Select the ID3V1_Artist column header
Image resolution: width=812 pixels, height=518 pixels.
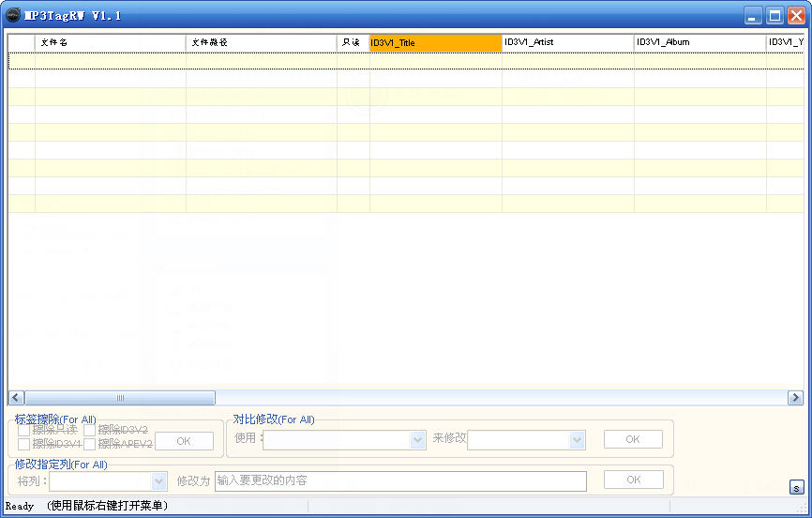(x=568, y=43)
